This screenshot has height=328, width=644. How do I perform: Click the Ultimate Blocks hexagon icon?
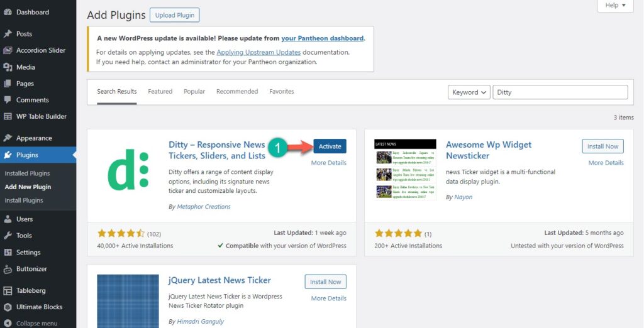[x=8, y=307]
